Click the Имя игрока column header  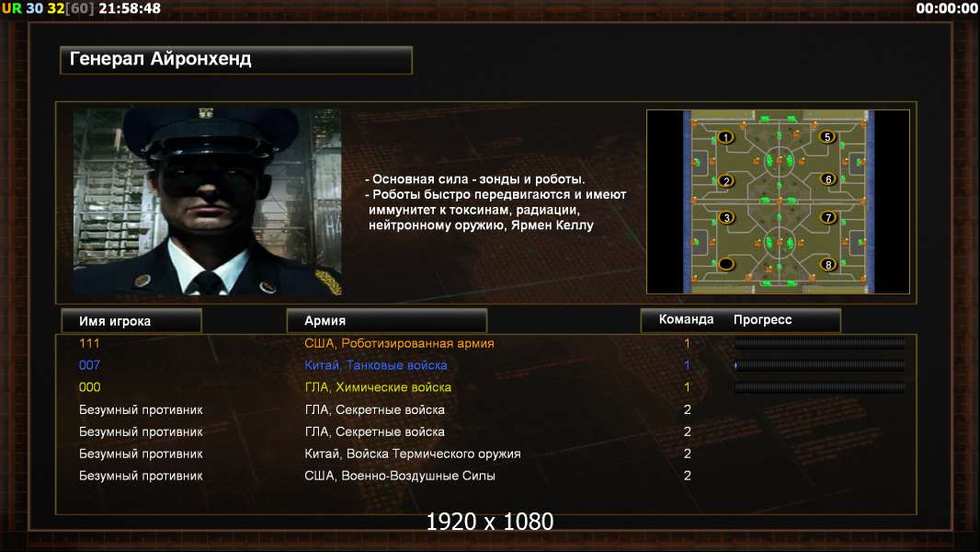[x=131, y=321]
